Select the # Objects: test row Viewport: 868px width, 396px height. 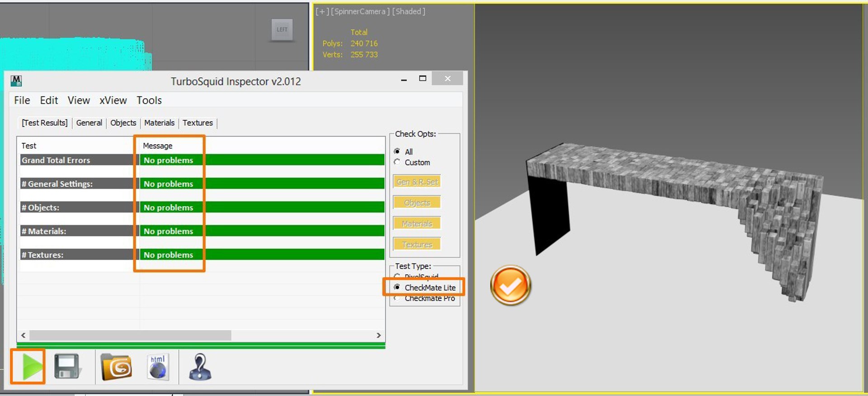(203, 207)
